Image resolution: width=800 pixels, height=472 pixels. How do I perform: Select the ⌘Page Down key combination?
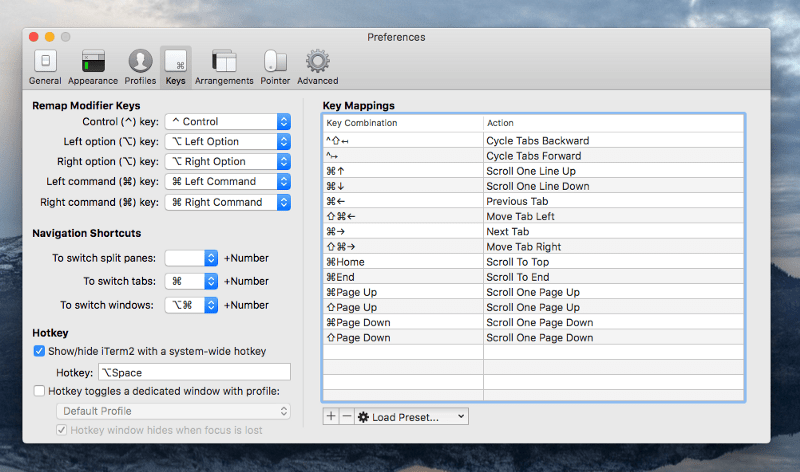pos(358,322)
